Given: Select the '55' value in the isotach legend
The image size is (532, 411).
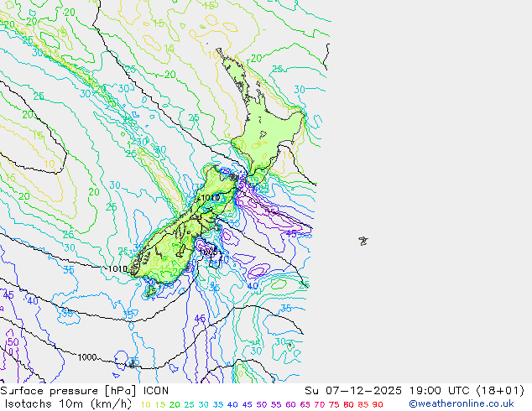Looking at the screenshot, I should coord(276,404).
